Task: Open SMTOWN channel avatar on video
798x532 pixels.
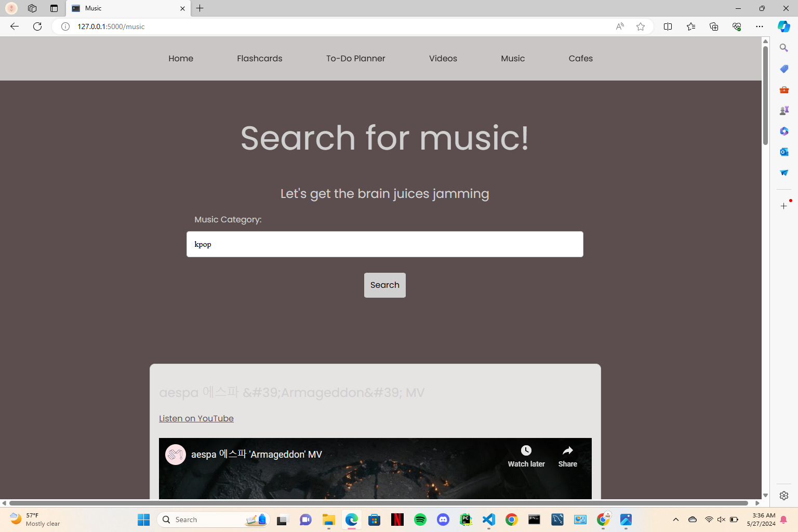Action: [176, 455]
